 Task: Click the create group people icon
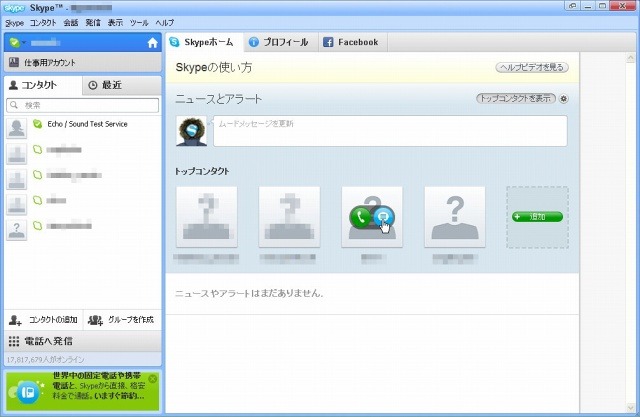[96, 320]
